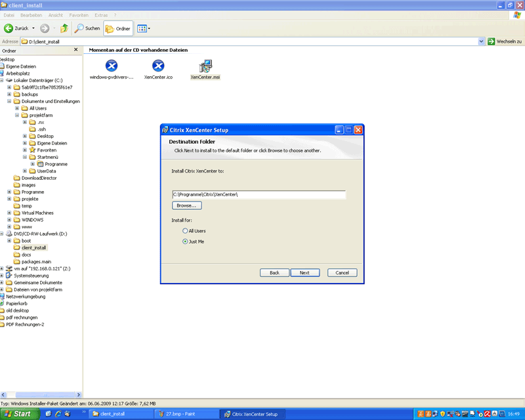The height and width of the screenshot is (420, 525).
Task: Click the Zurück back arrow icon
Action: coord(9,28)
